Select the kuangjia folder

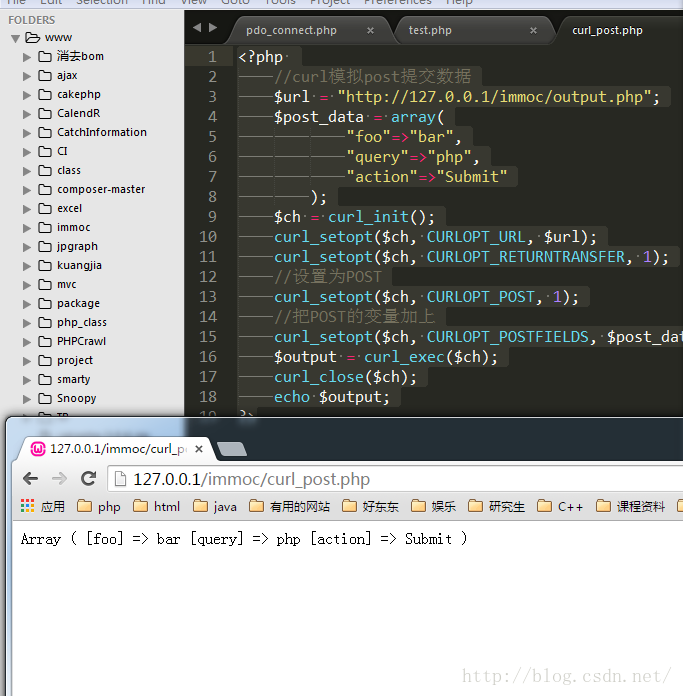[x=79, y=266]
